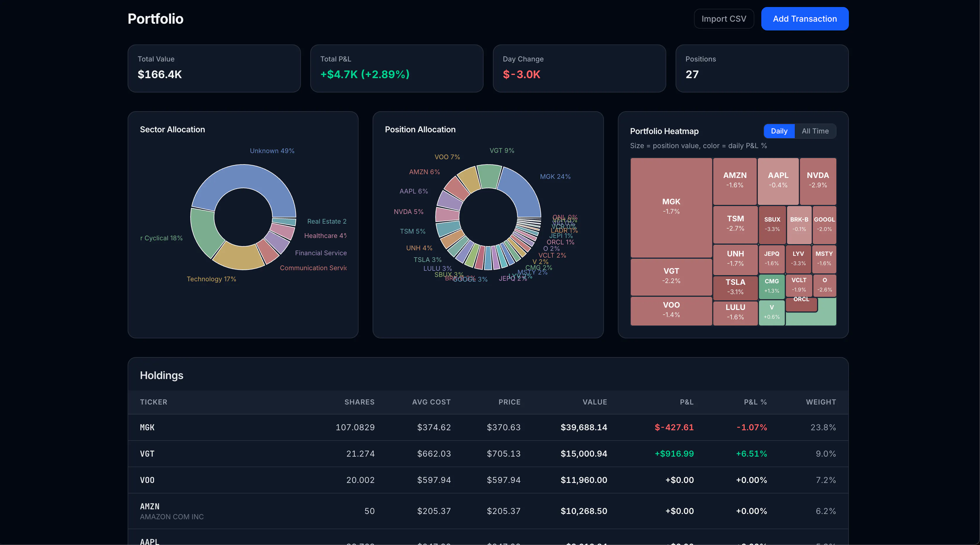Open the Total Value summary card
980x545 pixels.
coord(214,68)
